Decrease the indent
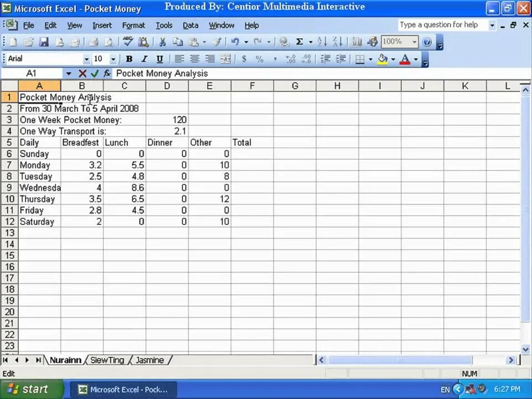The width and height of the screenshot is (532, 399). point(325,59)
